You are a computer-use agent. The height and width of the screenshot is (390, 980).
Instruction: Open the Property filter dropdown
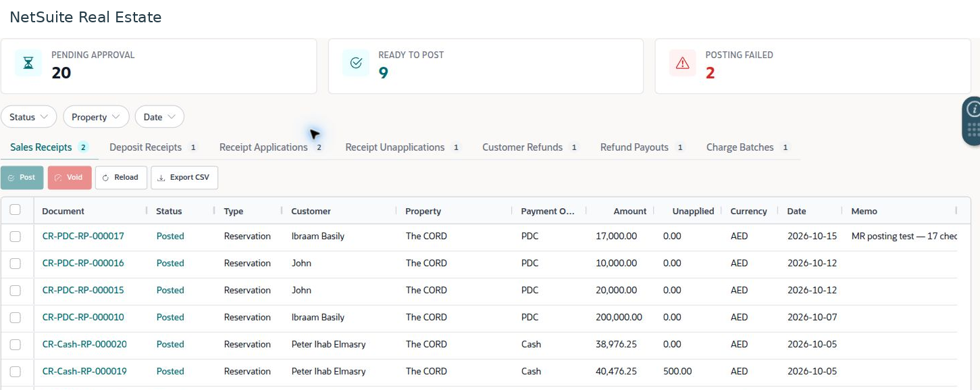point(96,117)
